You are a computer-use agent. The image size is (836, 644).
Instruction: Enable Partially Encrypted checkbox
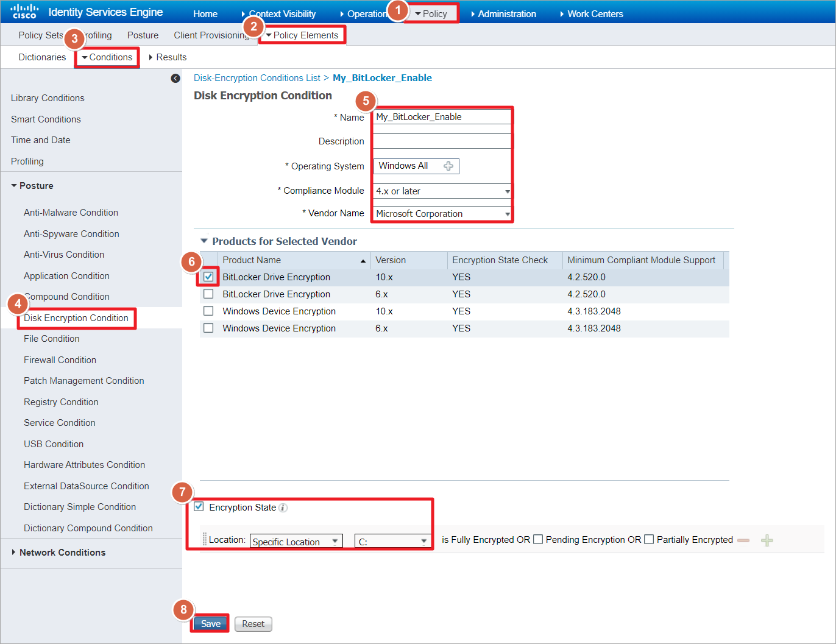tap(649, 539)
